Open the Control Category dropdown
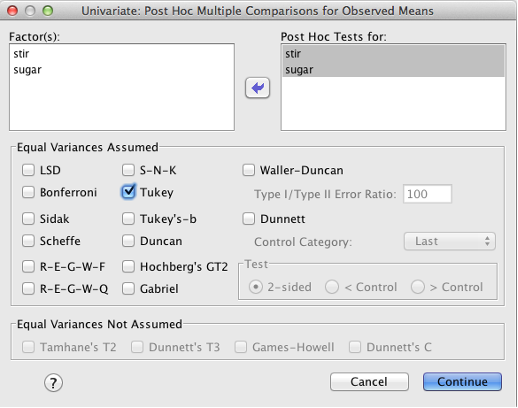Screen dimensions: 518x408 450,241
